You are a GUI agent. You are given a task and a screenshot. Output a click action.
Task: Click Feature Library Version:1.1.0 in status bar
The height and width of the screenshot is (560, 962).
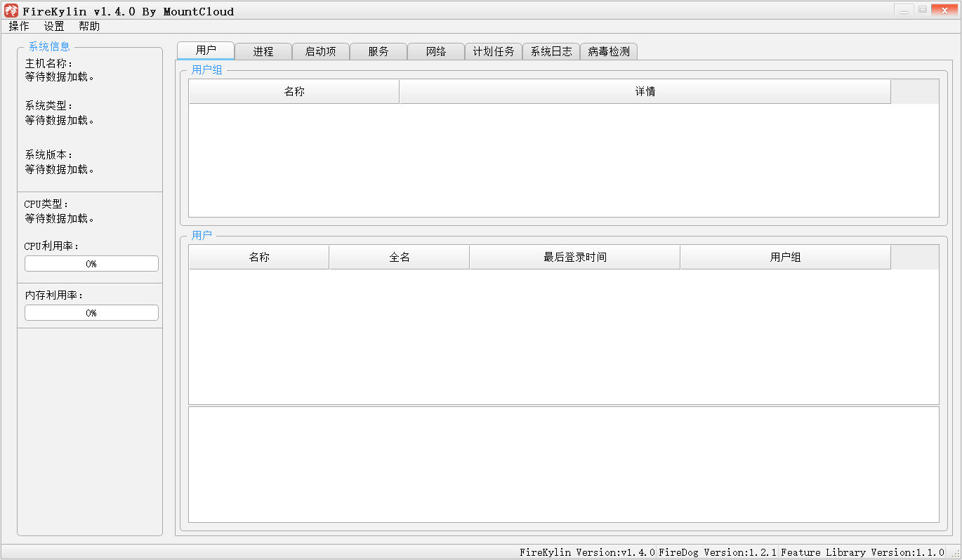click(x=863, y=552)
